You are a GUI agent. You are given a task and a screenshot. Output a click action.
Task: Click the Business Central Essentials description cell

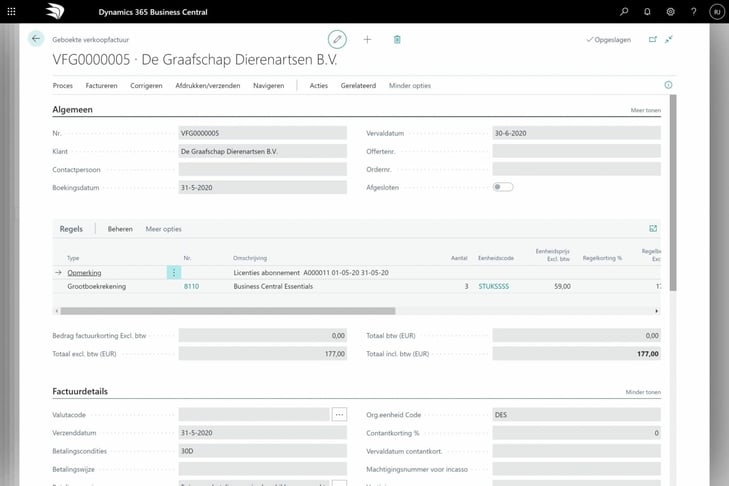coord(273,286)
